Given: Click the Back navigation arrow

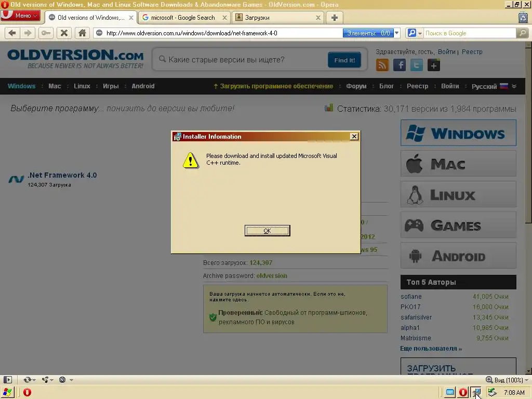Looking at the screenshot, I should [12, 33].
